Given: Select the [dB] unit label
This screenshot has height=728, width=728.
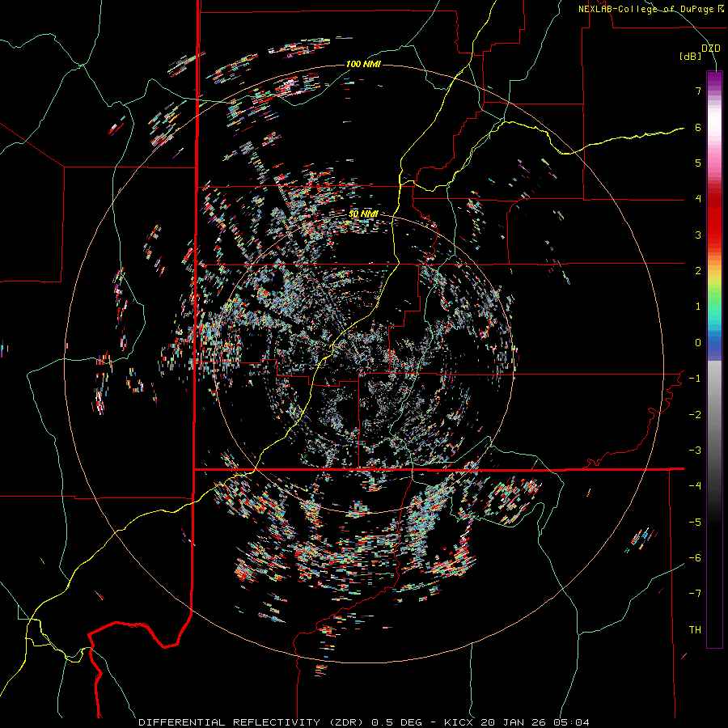Looking at the screenshot, I should point(691,57).
